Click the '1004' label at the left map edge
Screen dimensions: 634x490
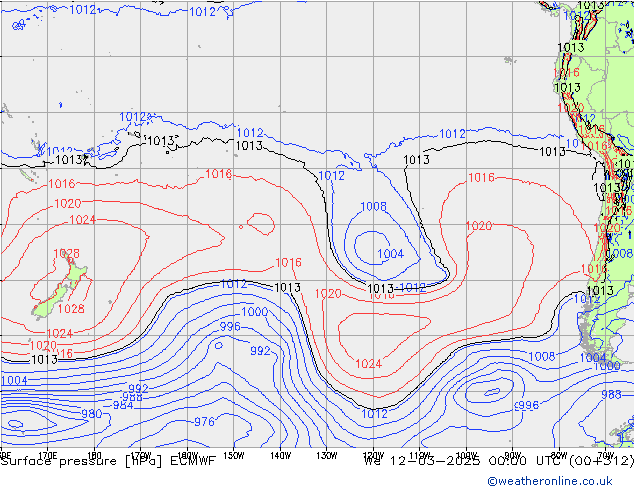[14, 381]
